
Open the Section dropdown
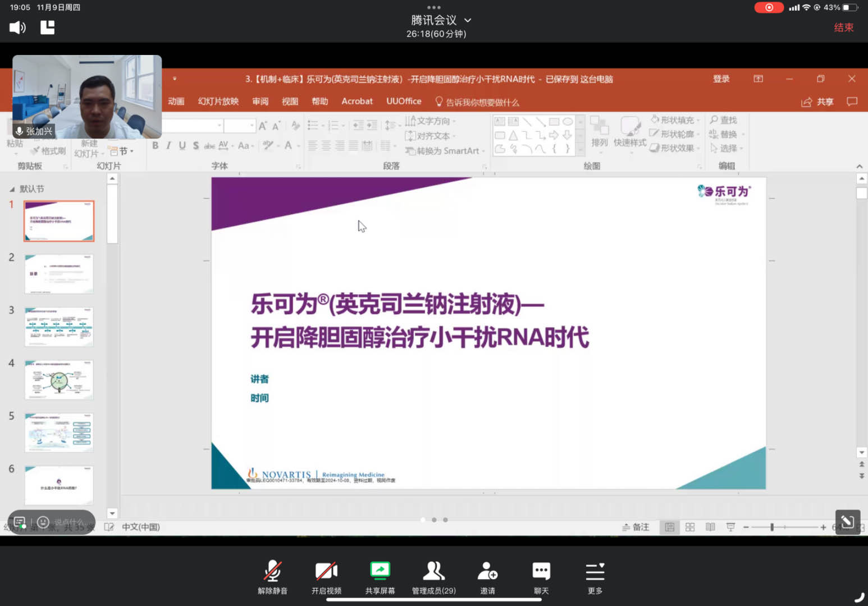point(122,151)
